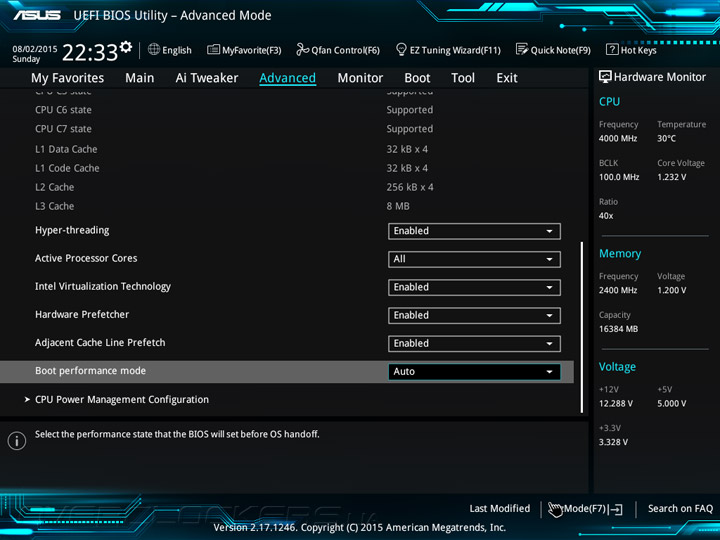Open the Ai Tweaker tab
Image resolution: width=720 pixels, height=540 pixels.
point(207,78)
